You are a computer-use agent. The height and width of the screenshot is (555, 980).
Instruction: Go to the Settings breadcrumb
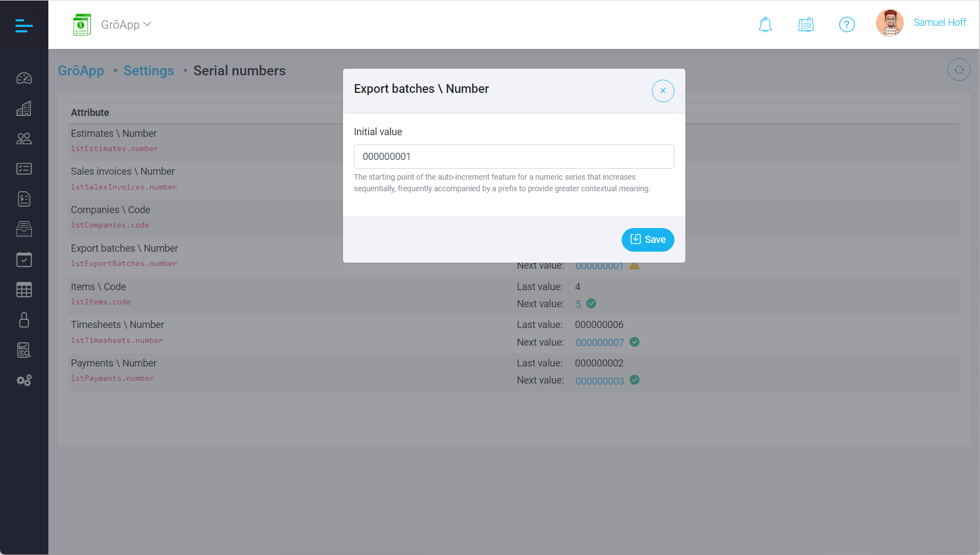click(148, 70)
